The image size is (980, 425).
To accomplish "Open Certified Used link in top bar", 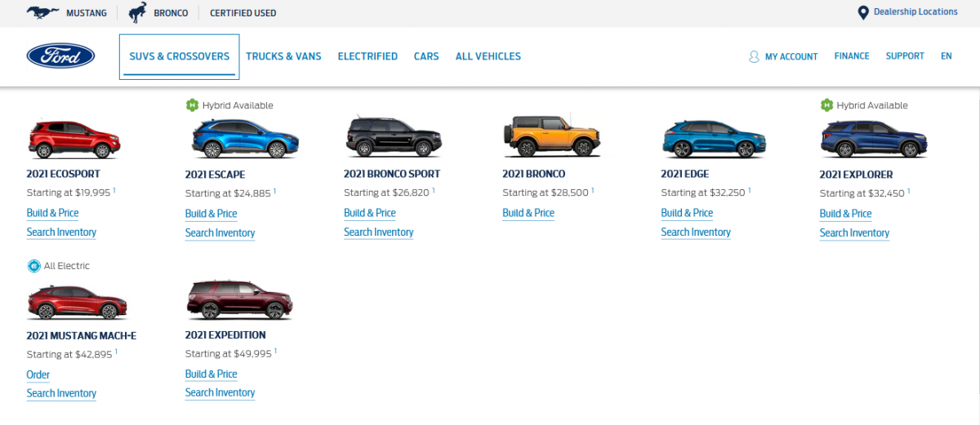I will tap(243, 13).
